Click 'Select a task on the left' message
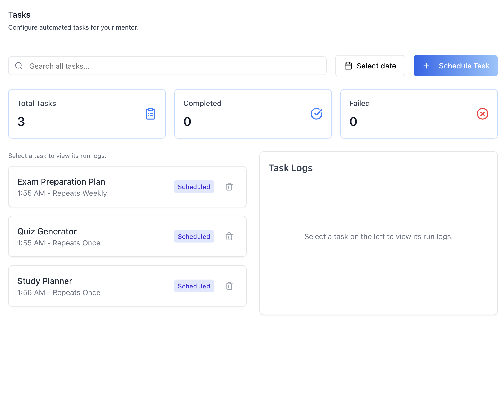 tap(379, 236)
